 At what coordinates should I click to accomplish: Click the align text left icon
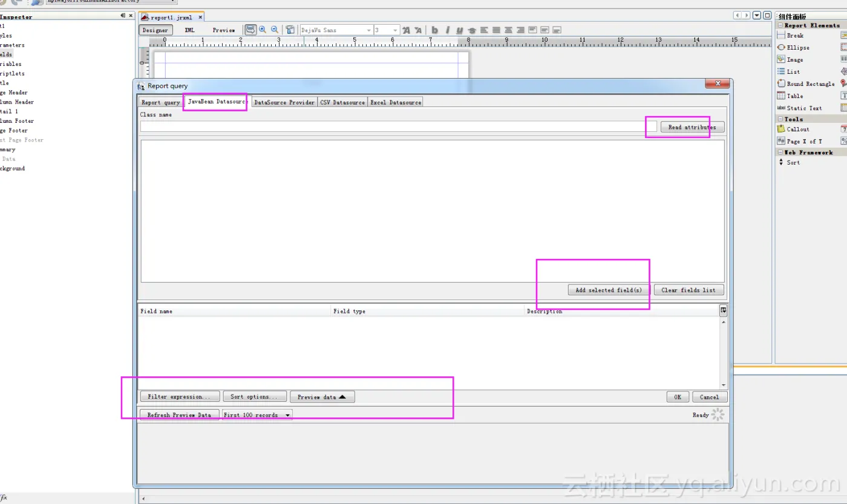click(x=484, y=30)
